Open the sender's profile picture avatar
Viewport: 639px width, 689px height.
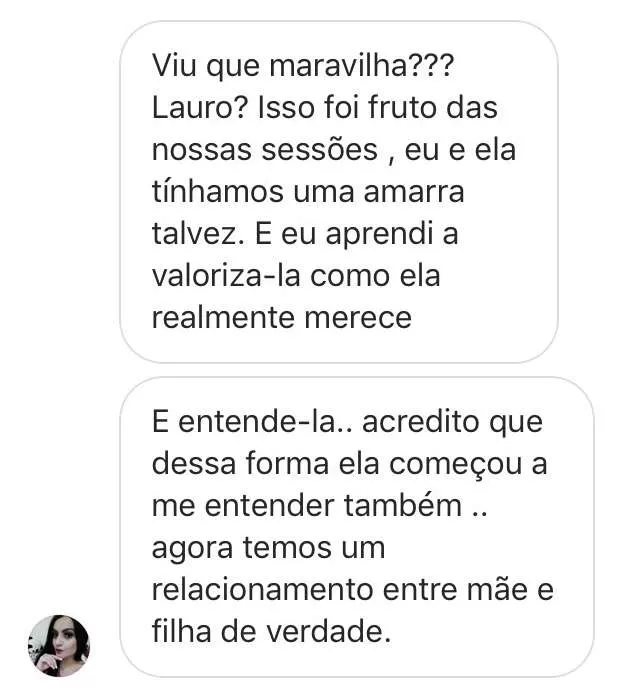tap(59, 645)
